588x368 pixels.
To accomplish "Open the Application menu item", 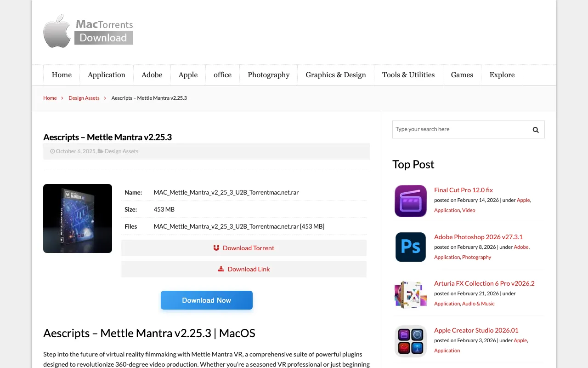I will [107, 75].
